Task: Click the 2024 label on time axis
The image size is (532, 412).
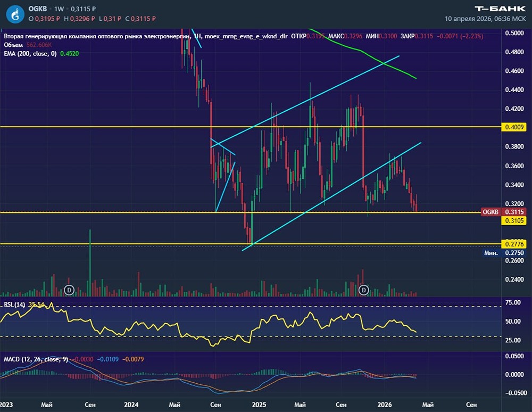Action: (x=131, y=405)
